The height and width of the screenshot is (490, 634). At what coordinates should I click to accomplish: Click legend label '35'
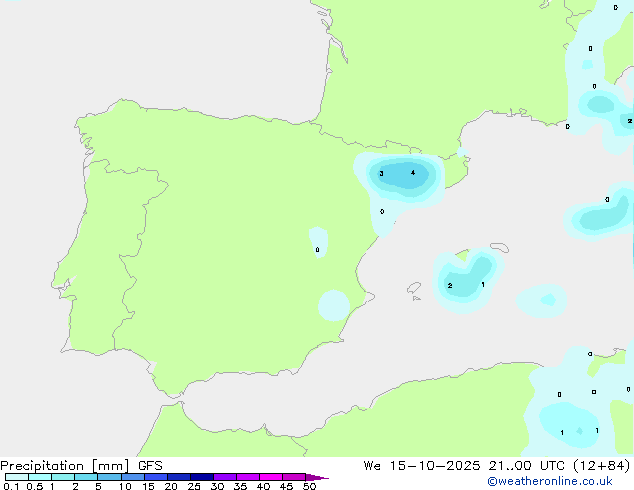240,486
